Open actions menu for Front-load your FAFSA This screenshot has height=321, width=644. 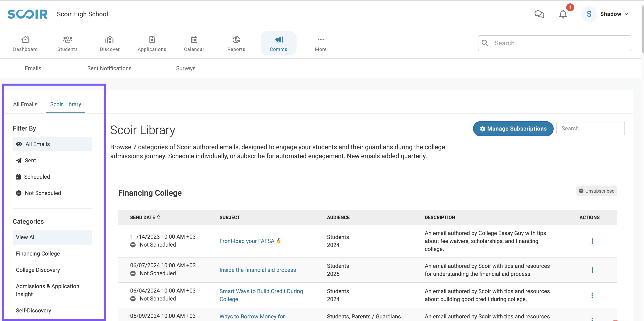[592, 241]
